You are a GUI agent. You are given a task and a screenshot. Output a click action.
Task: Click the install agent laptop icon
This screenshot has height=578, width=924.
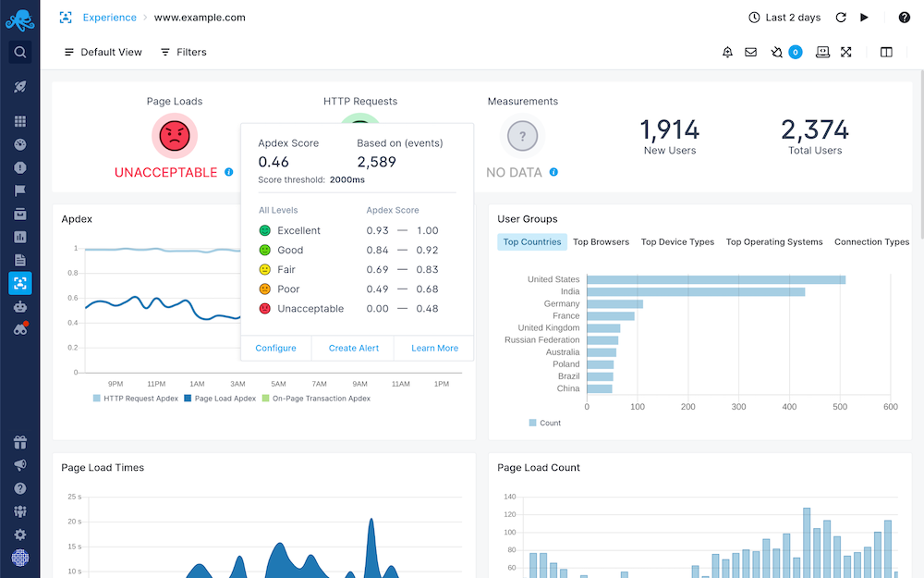(822, 53)
